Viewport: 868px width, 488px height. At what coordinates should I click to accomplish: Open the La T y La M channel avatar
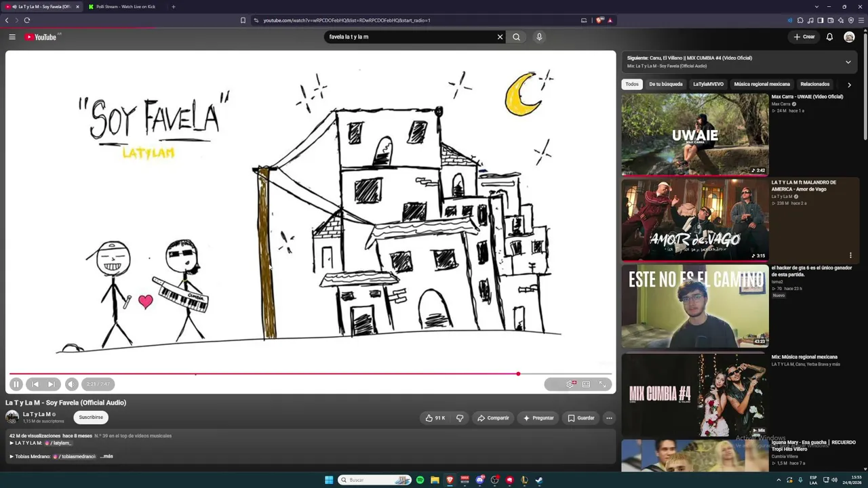click(x=12, y=418)
